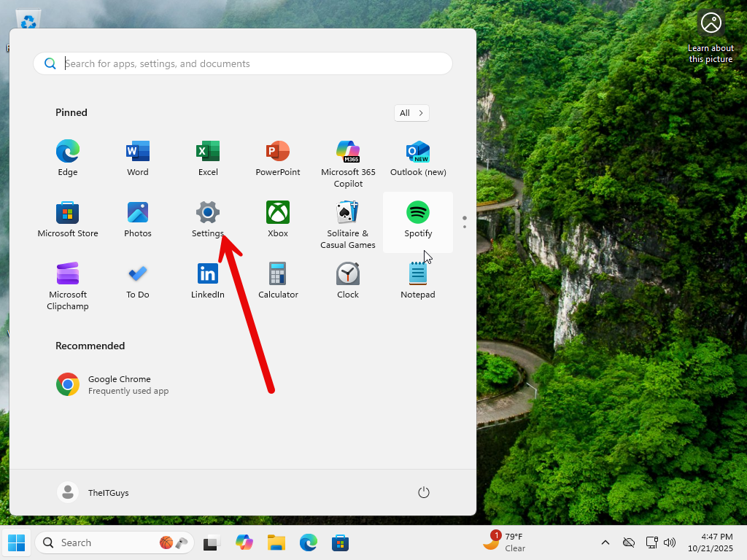Open the Settings app from pinned apps

point(208,218)
